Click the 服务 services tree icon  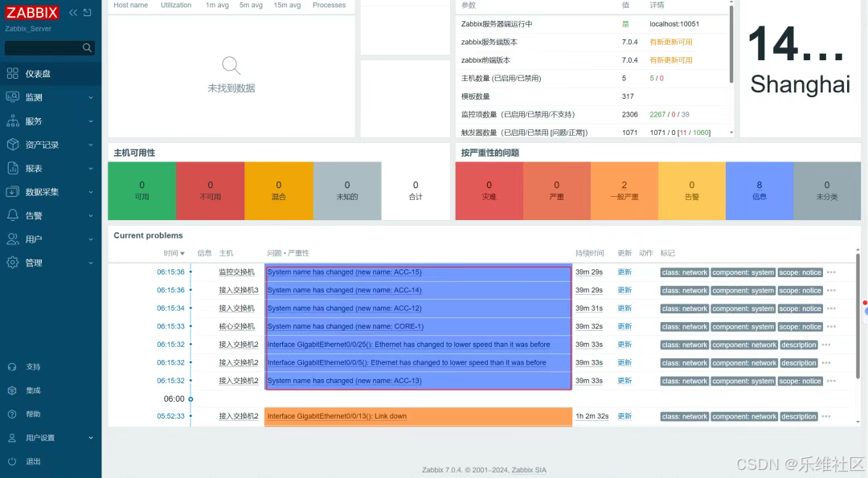pos(13,121)
